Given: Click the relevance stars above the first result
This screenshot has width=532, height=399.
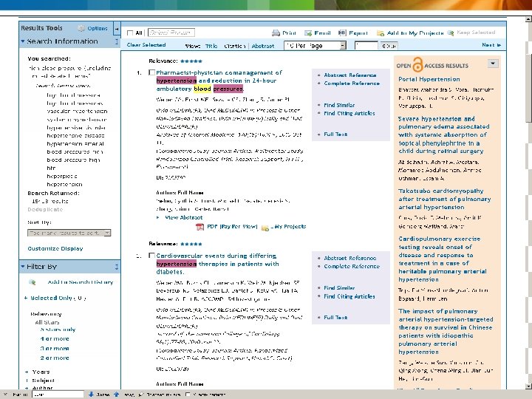Looking at the screenshot, I should 191,61.
